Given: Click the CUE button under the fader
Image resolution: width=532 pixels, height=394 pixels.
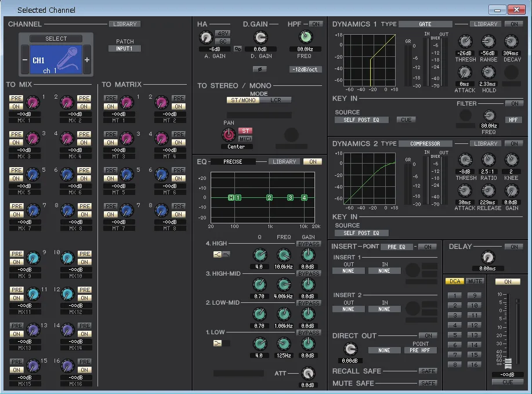Looking at the screenshot, I should 508,382.
